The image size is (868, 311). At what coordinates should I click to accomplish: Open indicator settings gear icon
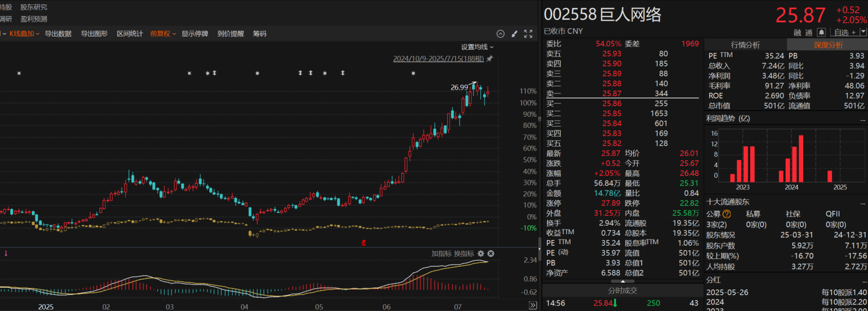click(480, 253)
